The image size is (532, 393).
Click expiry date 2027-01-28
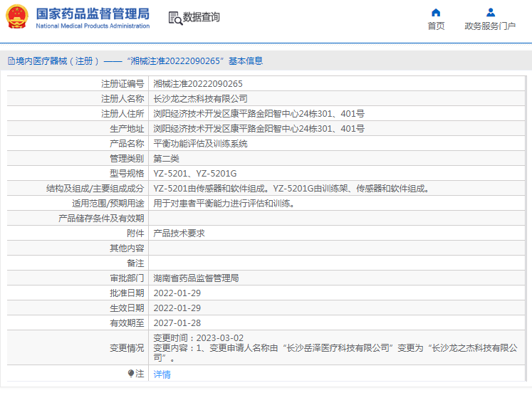click(x=177, y=323)
